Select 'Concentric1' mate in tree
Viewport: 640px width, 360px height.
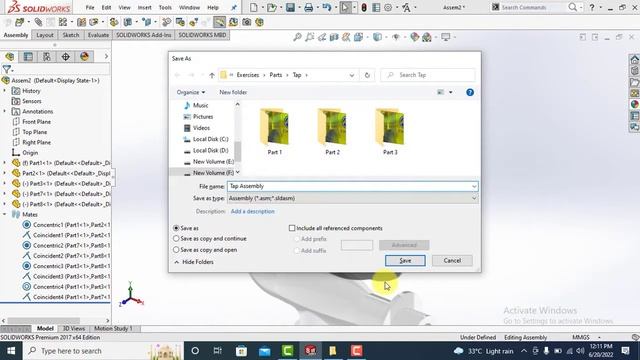66,224
